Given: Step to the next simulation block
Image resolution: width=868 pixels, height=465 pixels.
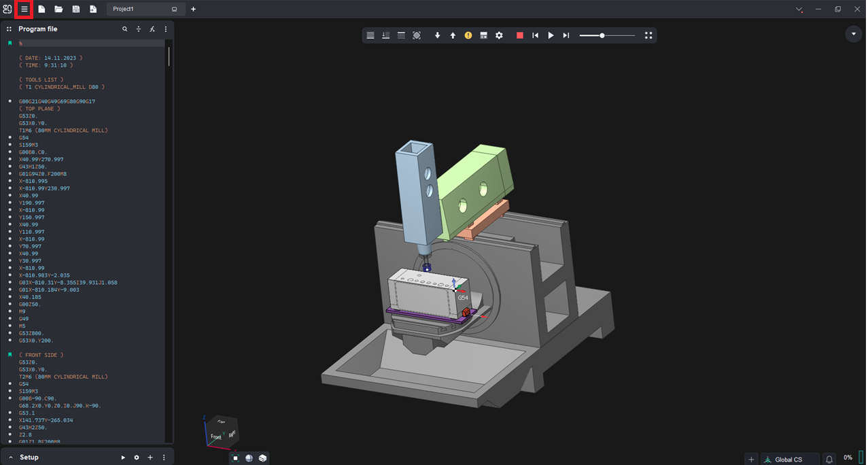Looking at the screenshot, I should (566, 35).
